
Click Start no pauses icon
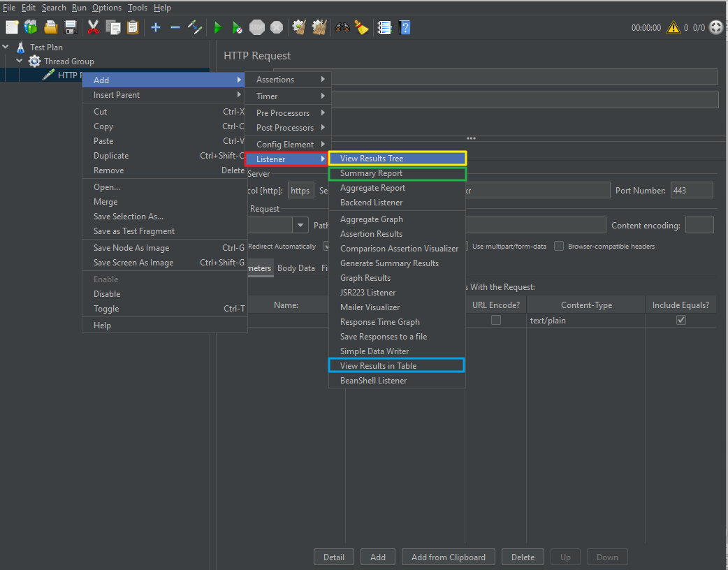(x=238, y=27)
